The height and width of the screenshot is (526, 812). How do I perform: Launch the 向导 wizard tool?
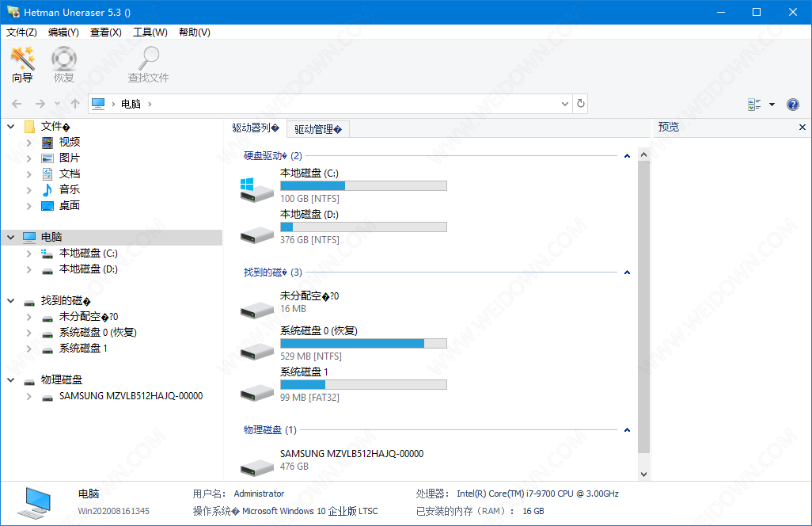click(x=22, y=64)
